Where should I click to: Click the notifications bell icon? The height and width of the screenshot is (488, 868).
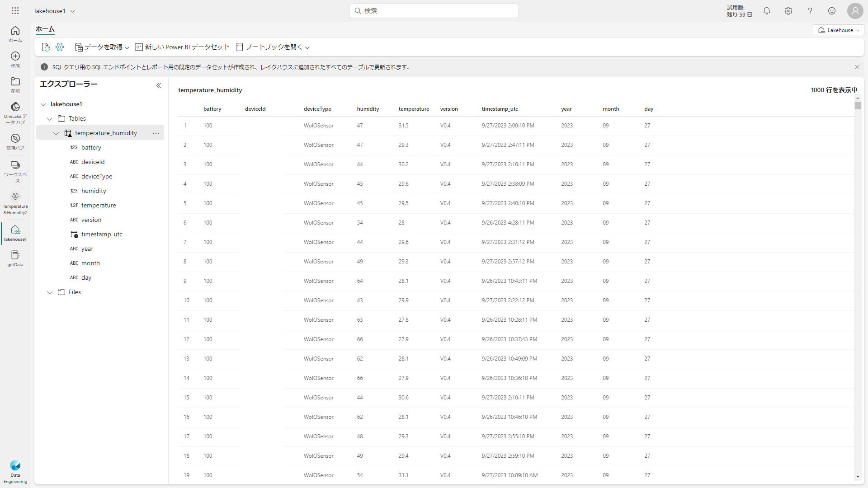click(x=767, y=11)
